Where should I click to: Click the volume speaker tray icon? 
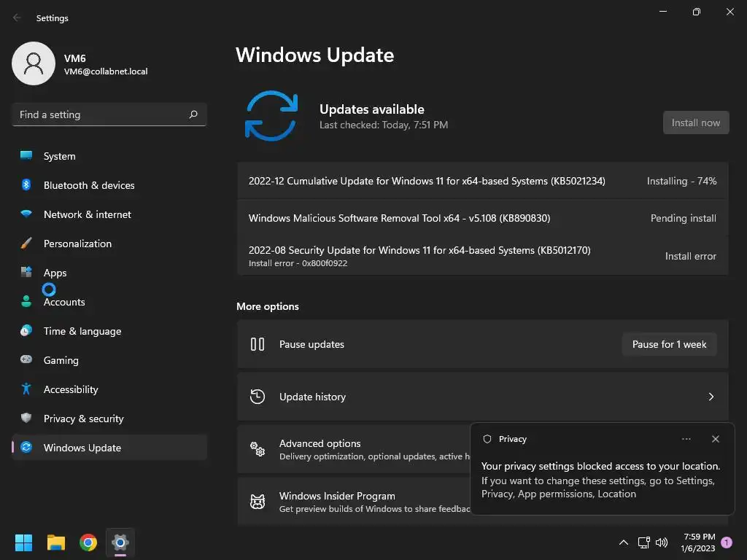[x=661, y=542]
